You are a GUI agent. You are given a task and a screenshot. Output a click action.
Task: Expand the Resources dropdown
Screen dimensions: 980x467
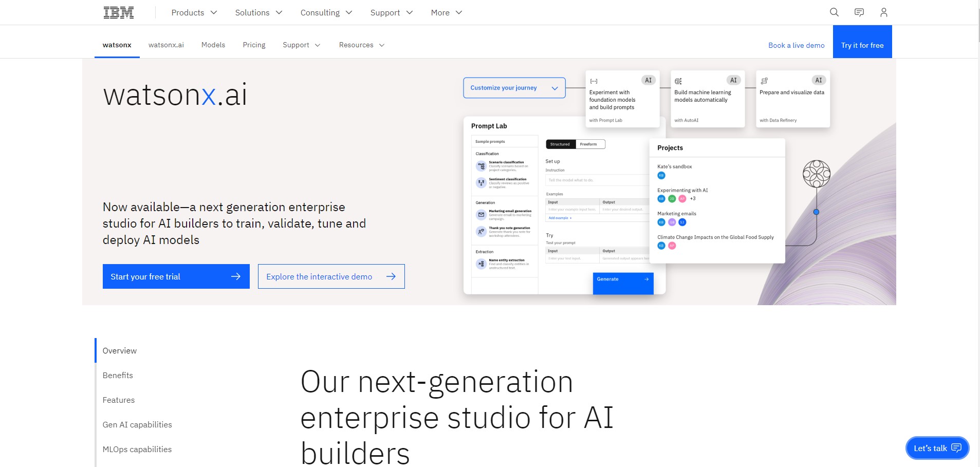[x=362, y=45]
